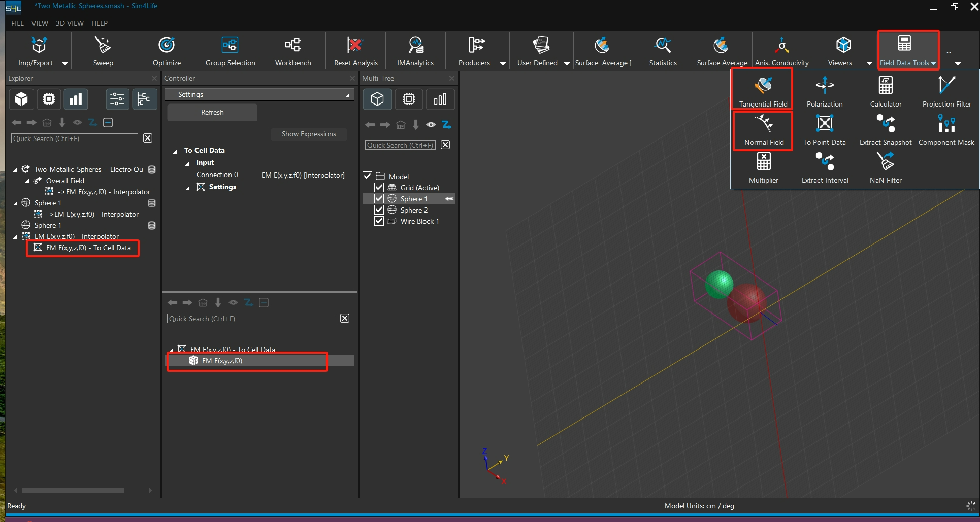
Task: Select the Normal Field tool
Action: [x=763, y=124]
